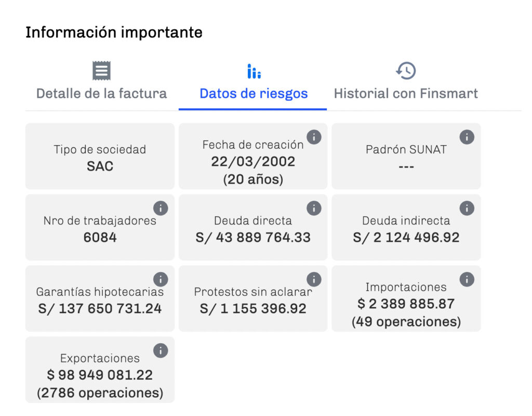Image resolution: width=532 pixels, height=416 pixels.
Task: Click the Exportaciones amount $ 98 949 081.22
Action: pyautogui.click(x=100, y=375)
